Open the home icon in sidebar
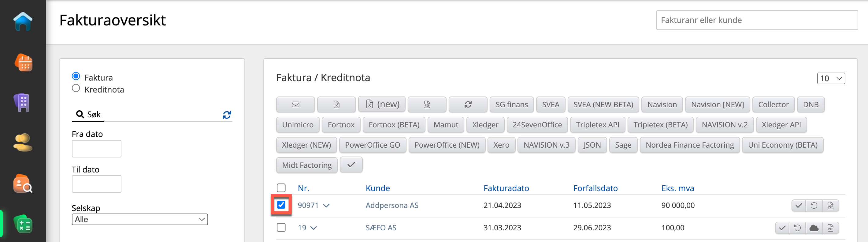868x242 pixels. 23,21
